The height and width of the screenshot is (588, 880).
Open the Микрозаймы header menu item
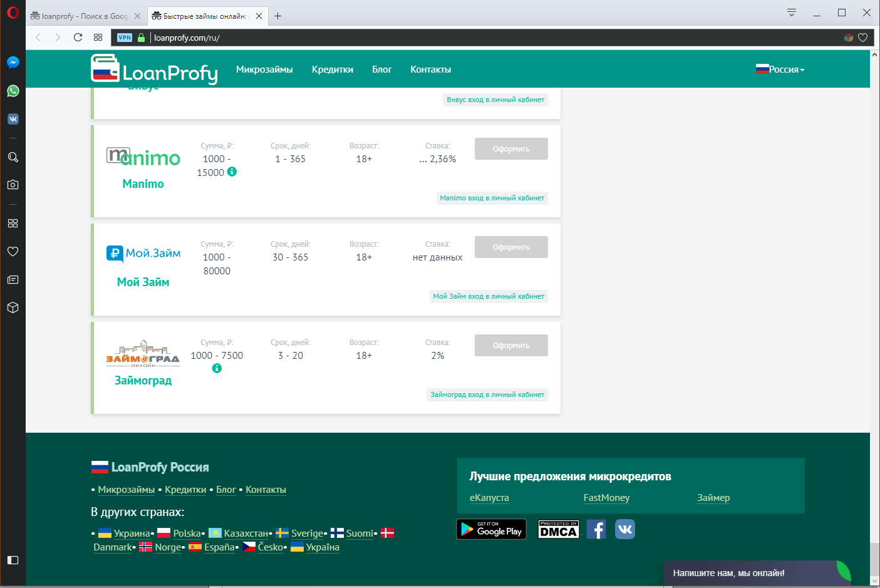coord(264,70)
